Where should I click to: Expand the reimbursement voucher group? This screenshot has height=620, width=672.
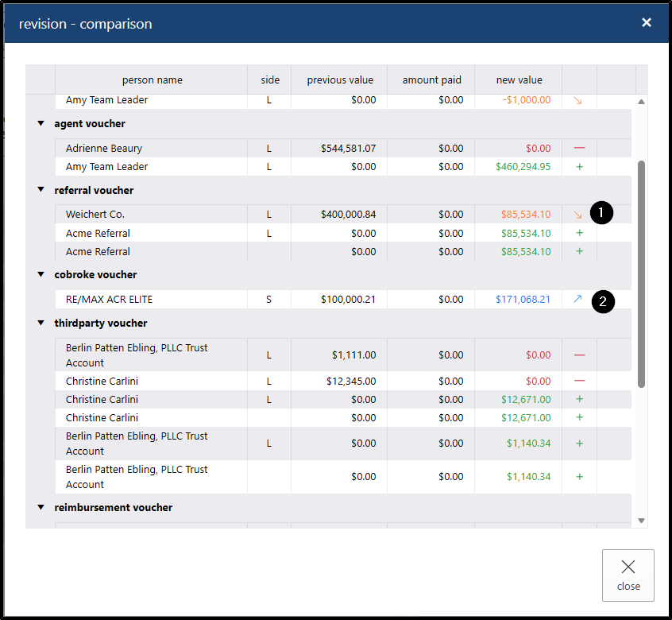click(41, 508)
